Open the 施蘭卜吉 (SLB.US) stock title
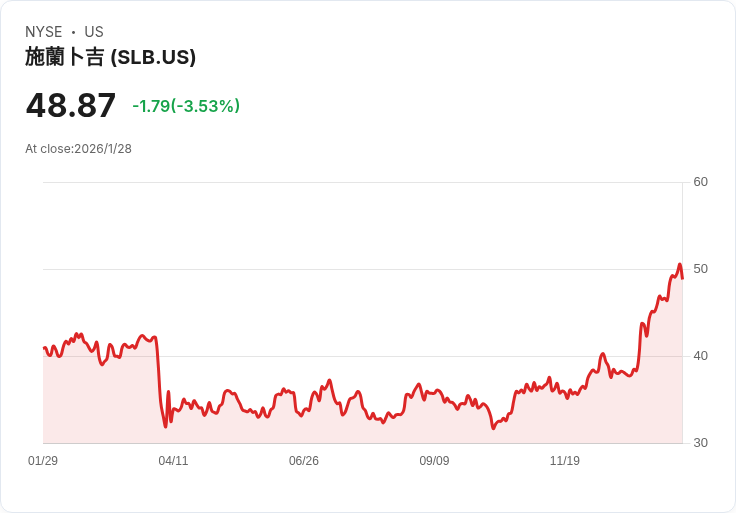Screen dimensions: 736x513 110,57
